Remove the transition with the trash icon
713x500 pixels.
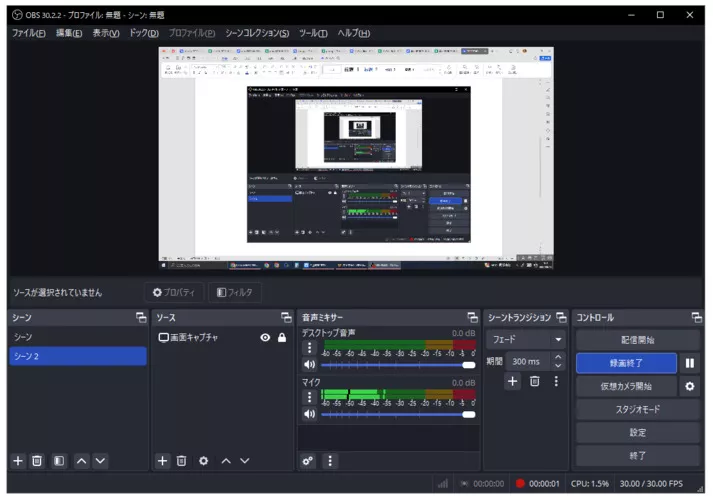(535, 381)
